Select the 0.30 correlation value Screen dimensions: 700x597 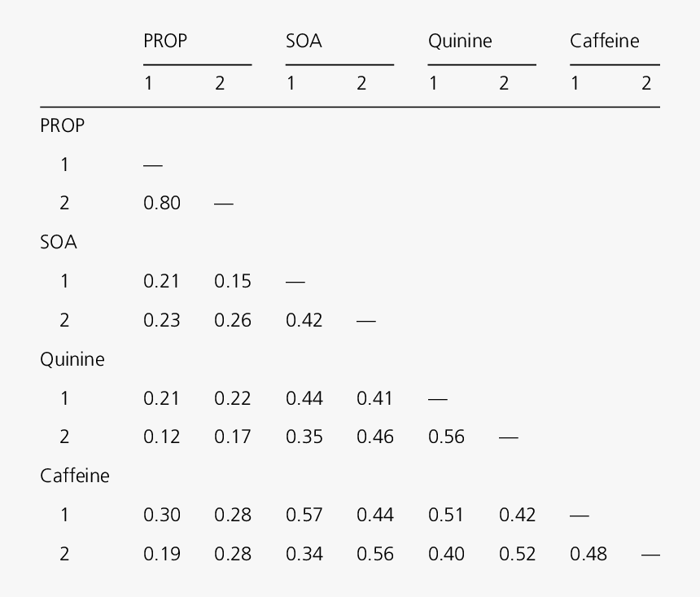[162, 515]
